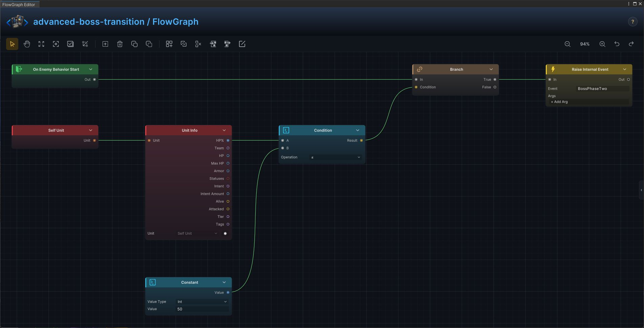
Task: Click the On Enemy Behavior Start icon
Action: 19,69
